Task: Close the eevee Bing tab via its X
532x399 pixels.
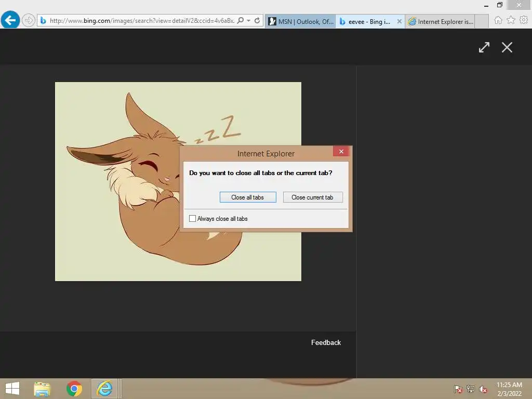Action: coord(400,21)
